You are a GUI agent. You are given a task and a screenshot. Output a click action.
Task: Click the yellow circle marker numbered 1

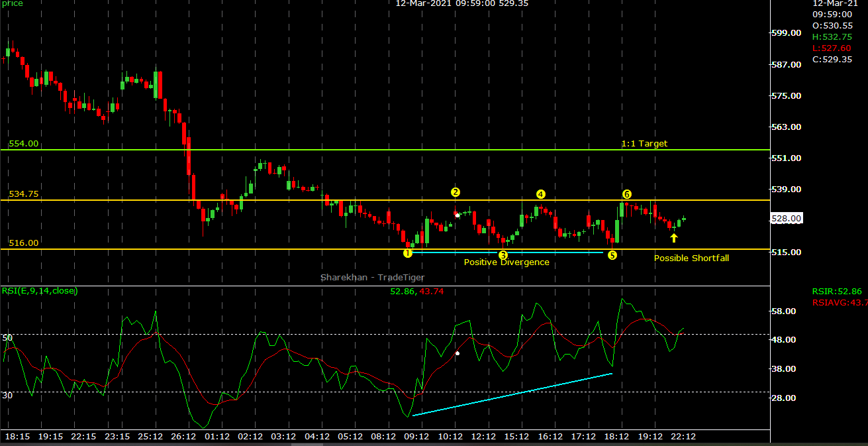click(x=407, y=253)
